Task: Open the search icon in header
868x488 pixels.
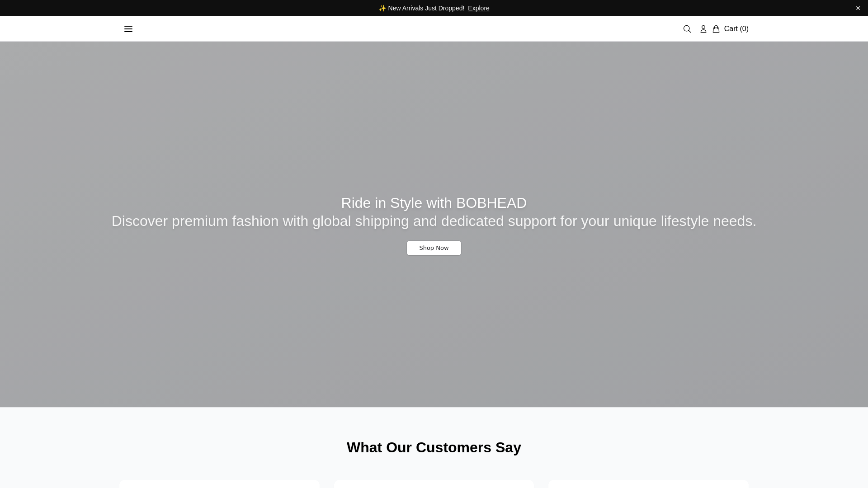Action: coord(687,29)
